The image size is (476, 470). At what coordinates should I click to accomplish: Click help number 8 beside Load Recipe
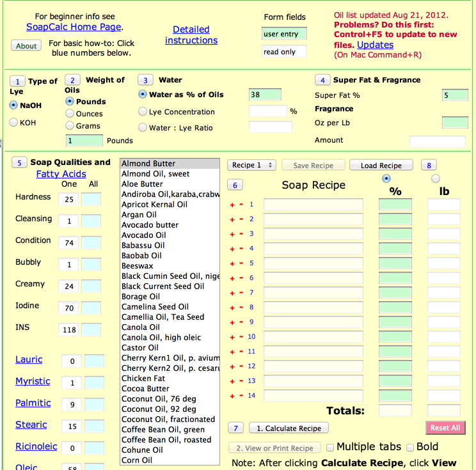click(x=429, y=166)
